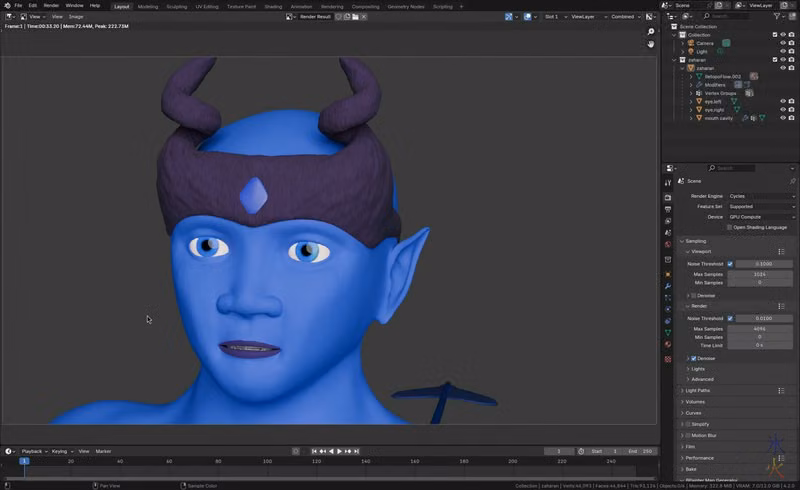Open the Combined pass dropdown
Viewport: 800px width, 490px height.
click(626, 17)
